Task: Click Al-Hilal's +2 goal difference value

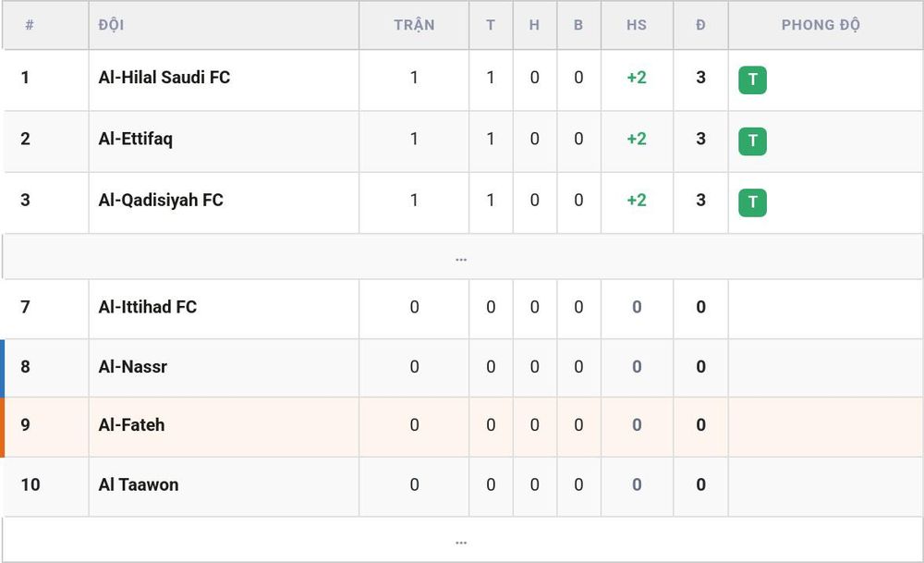Action: 637,78
